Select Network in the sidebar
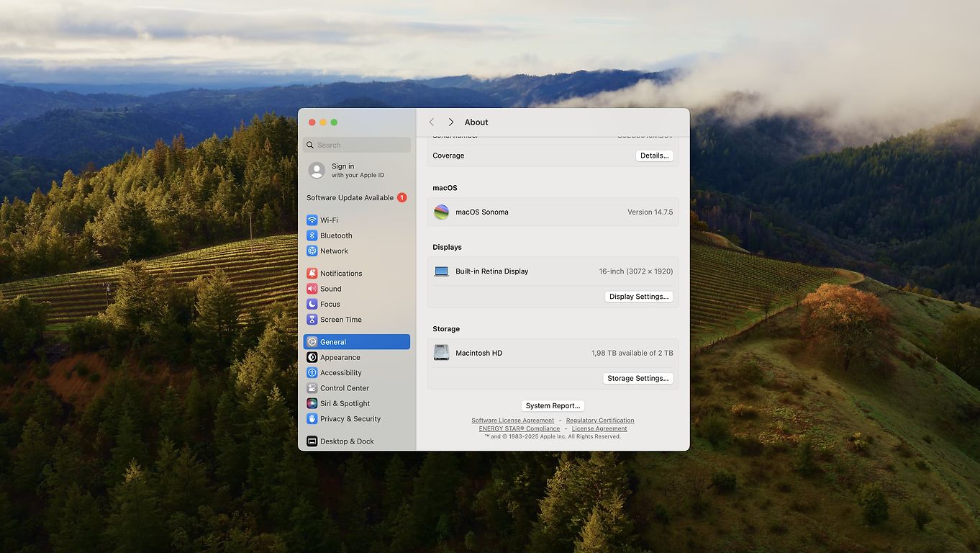Viewport: 980px width, 553px height. tap(357, 251)
